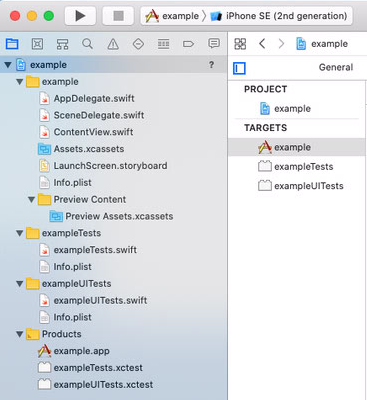Screen dimensions: 367x400
Task: Collapse the exampleTests folder
Action: [x=20, y=233]
